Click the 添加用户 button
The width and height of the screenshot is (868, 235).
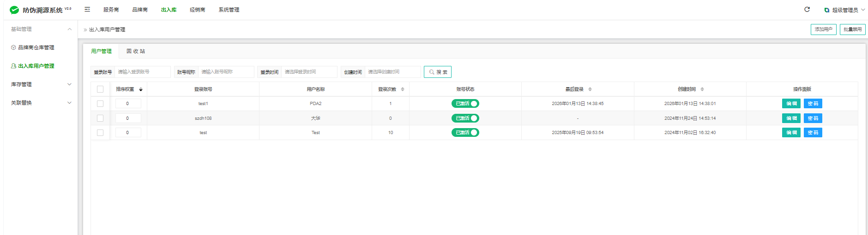[x=823, y=29]
